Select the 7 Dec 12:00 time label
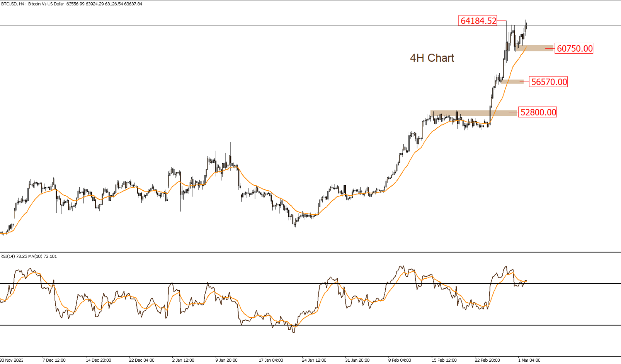 point(54,360)
